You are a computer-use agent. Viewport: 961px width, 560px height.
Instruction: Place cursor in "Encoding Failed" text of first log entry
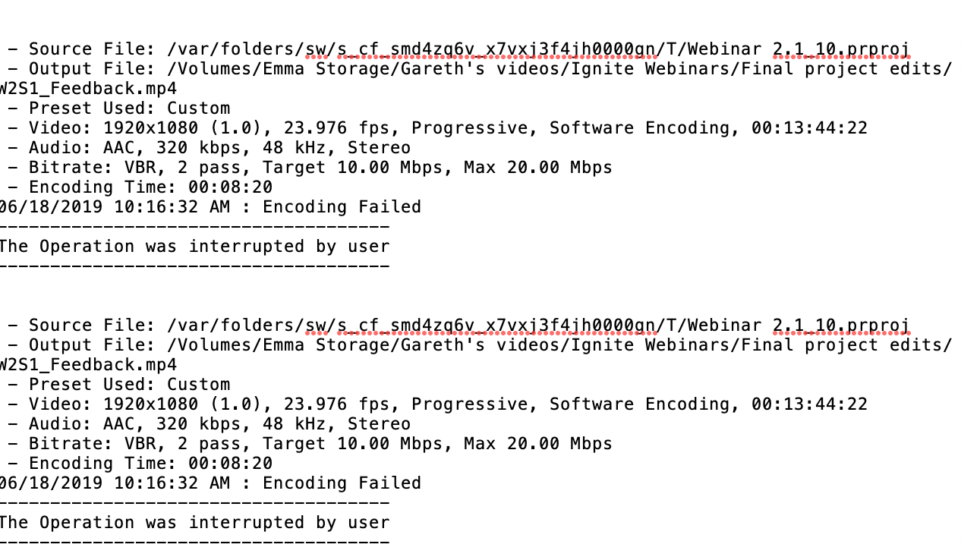(342, 207)
